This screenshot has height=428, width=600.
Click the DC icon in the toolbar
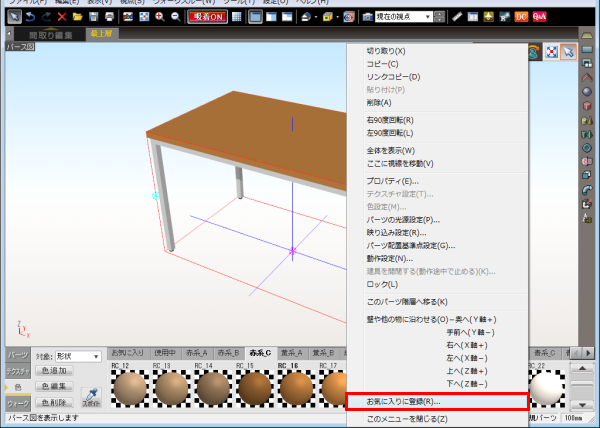point(521,17)
